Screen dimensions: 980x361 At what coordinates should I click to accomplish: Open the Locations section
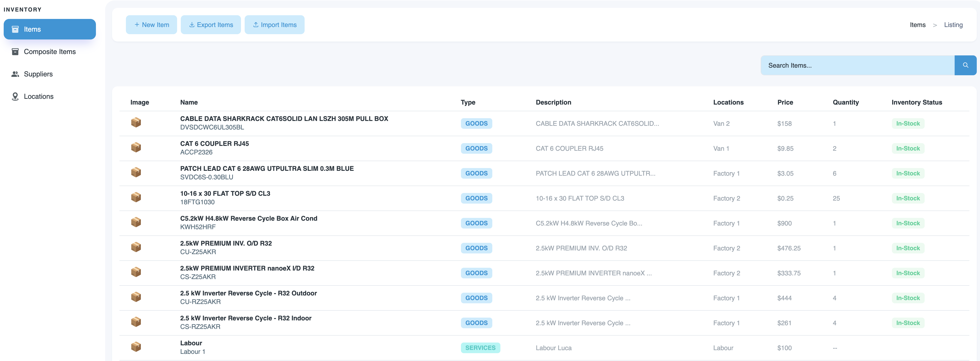pyautogui.click(x=39, y=96)
